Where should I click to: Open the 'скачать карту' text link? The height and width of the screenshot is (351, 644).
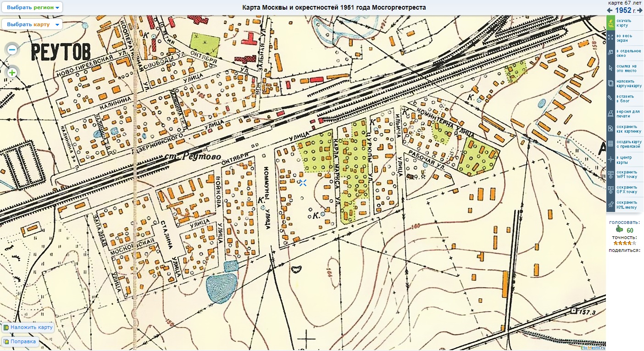(x=624, y=23)
